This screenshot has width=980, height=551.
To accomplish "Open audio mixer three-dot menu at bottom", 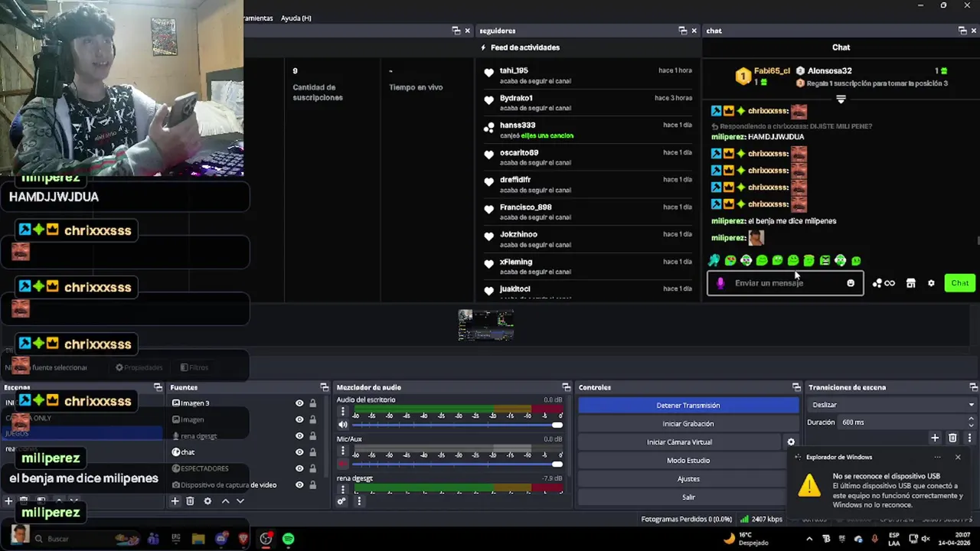I will (358, 501).
